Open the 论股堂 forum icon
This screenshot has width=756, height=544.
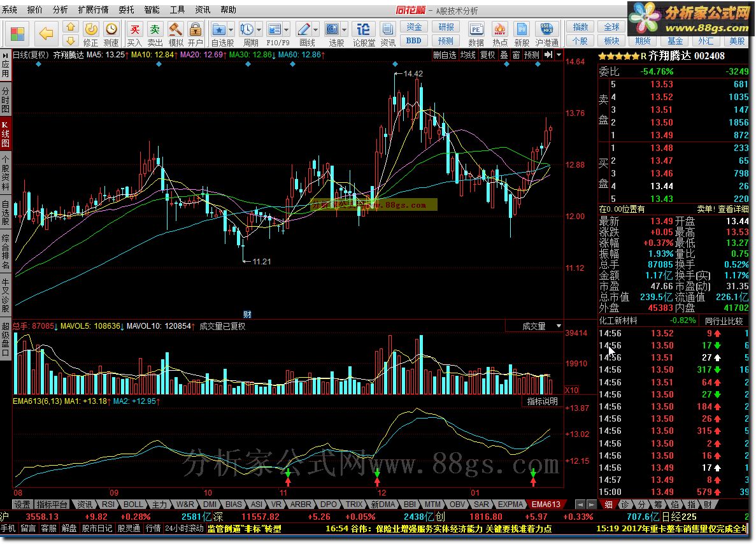364,34
